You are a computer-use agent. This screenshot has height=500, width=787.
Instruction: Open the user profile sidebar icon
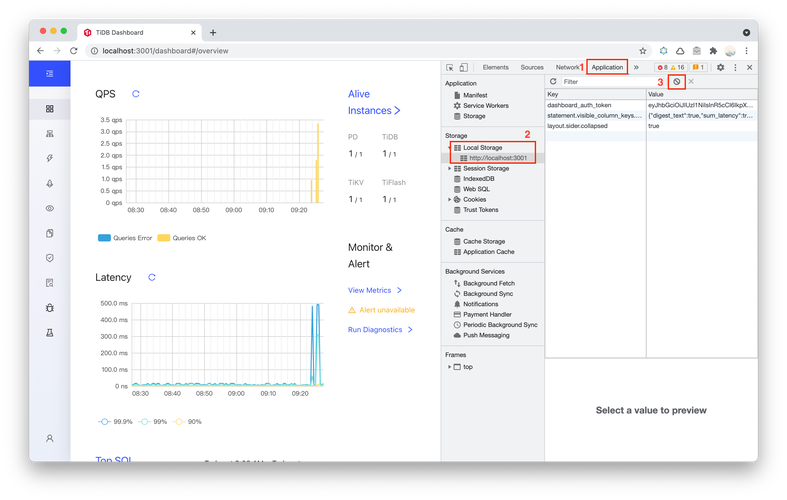click(x=49, y=438)
